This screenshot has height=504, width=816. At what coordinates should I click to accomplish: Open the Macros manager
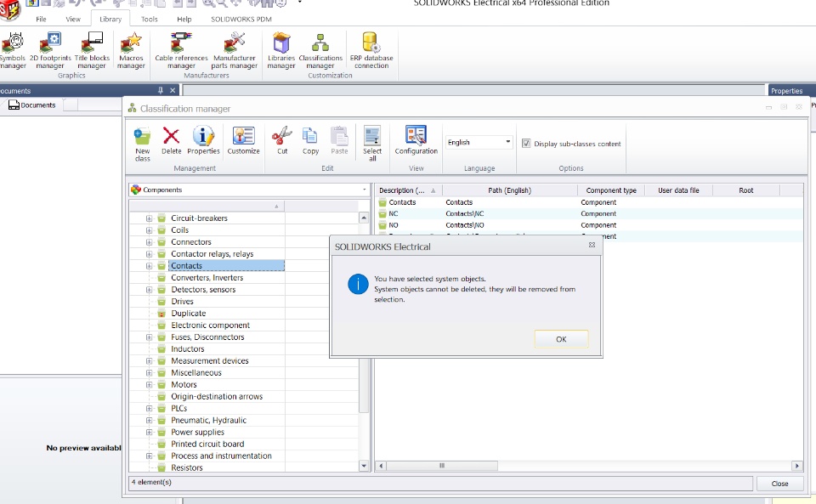point(131,50)
